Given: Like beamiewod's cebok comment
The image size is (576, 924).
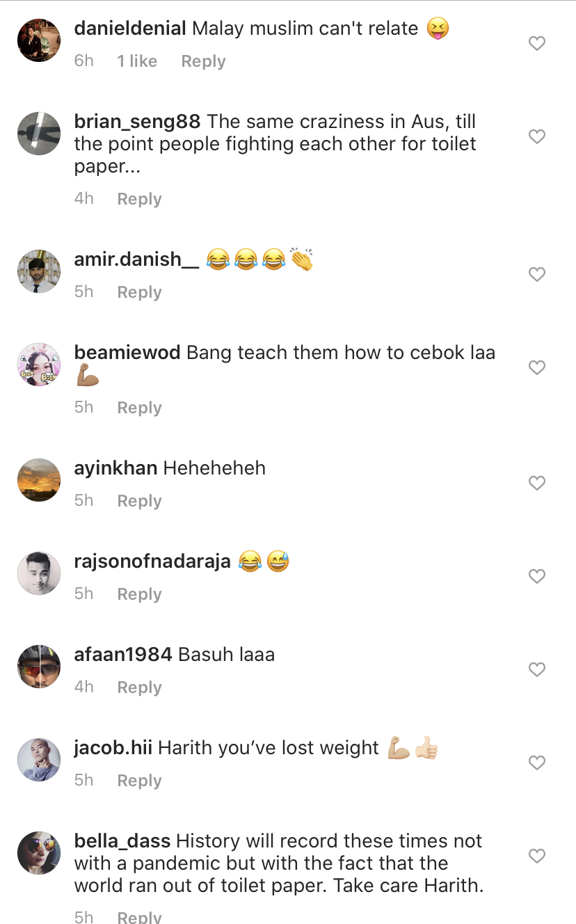Looking at the screenshot, I should [536, 367].
